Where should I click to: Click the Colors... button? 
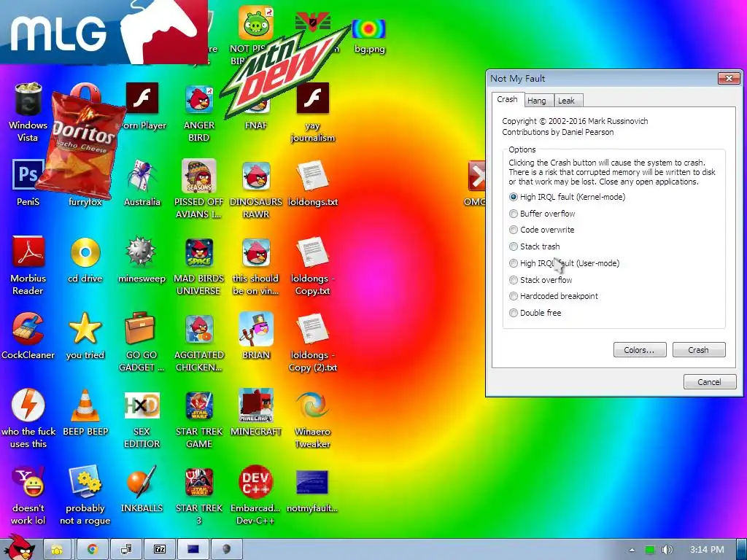point(639,349)
